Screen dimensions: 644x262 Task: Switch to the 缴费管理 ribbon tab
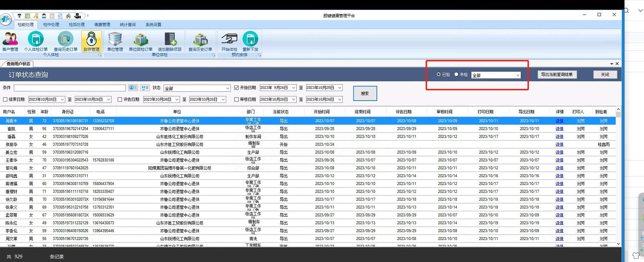coord(102,25)
